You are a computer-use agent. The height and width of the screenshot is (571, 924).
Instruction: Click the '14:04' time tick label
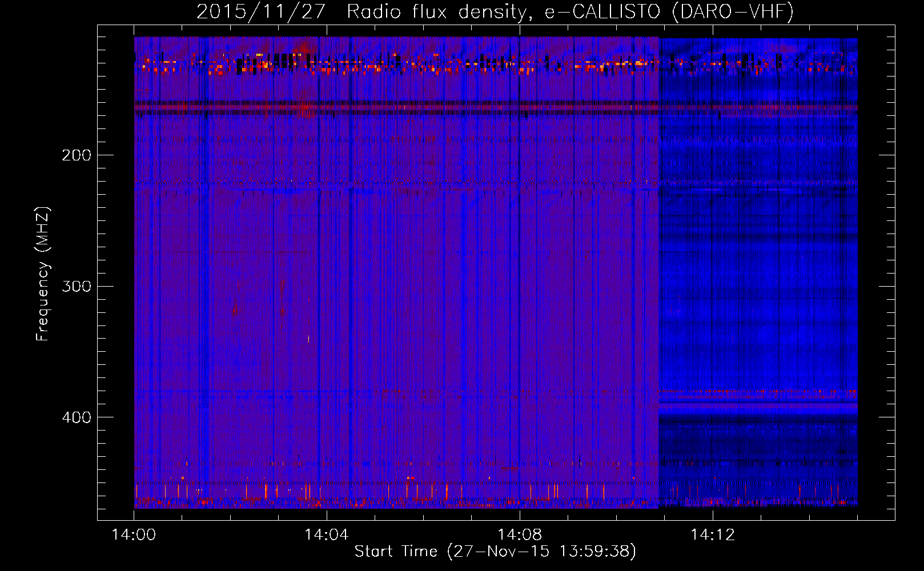coord(327,535)
